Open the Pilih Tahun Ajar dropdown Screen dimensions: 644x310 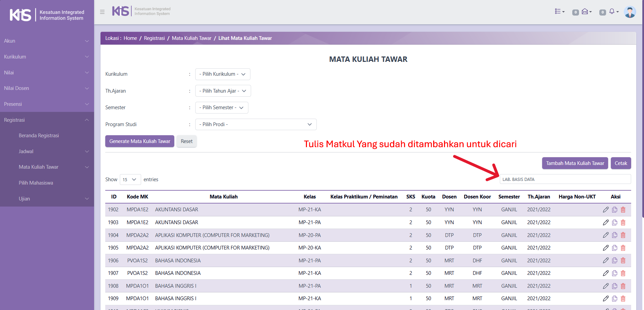click(223, 91)
